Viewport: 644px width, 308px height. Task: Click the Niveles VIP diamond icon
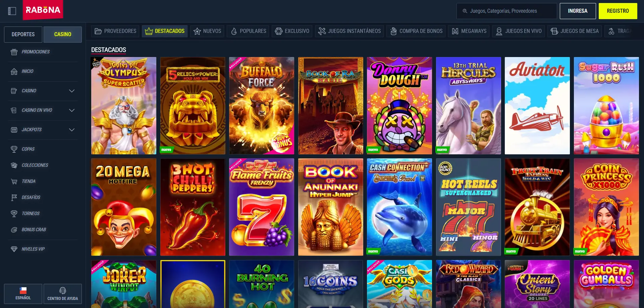pyautogui.click(x=14, y=249)
